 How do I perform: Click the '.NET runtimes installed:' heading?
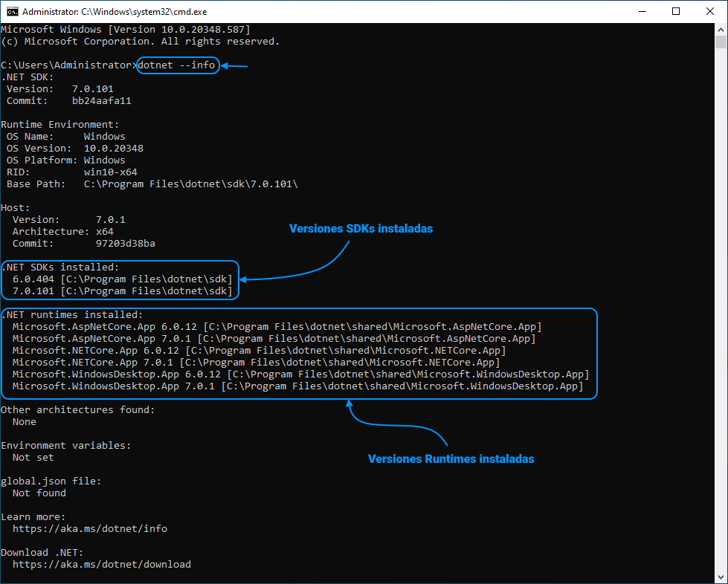point(72,314)
